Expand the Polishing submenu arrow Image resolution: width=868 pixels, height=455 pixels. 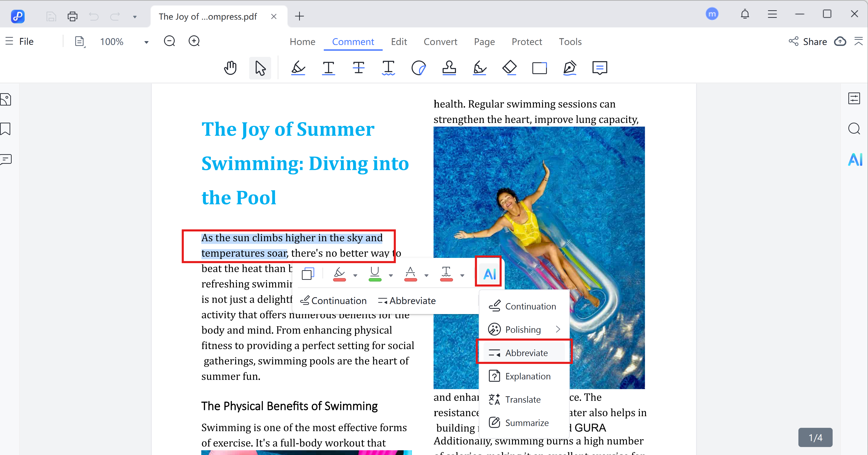pyautogui.click(x=558, y=329)
